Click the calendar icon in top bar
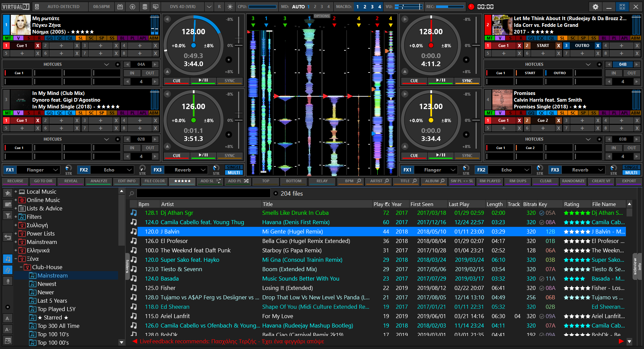The image size is (644, 349). pyautogui.click(x=120, y=7)
